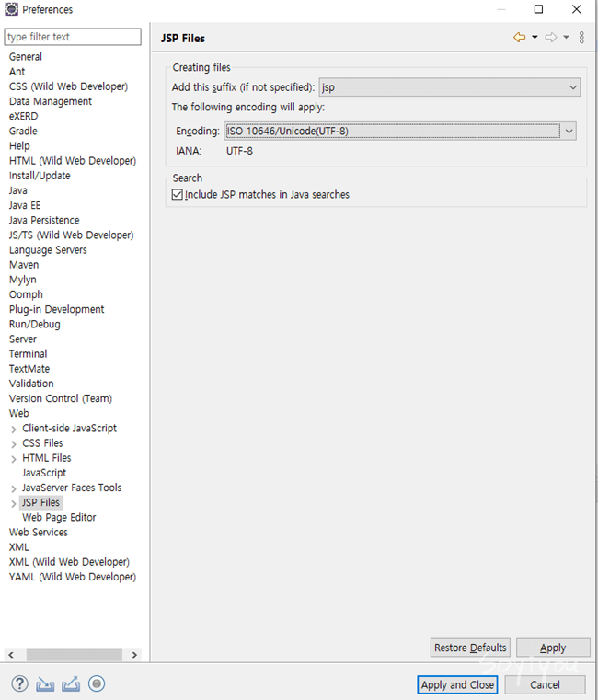598x700 pixels.
Task: Open the back history dropdown arrow
Action: click(535, 38)
